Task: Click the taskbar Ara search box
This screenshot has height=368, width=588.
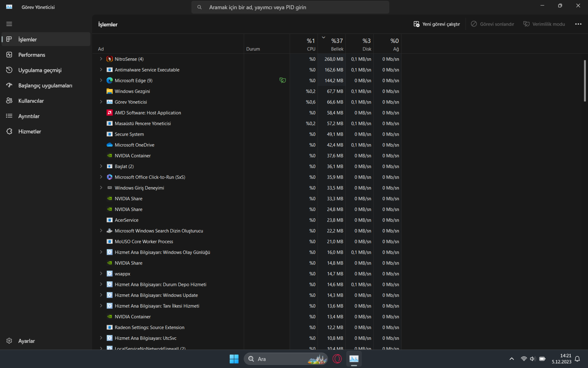Action: tap(286, 359)
